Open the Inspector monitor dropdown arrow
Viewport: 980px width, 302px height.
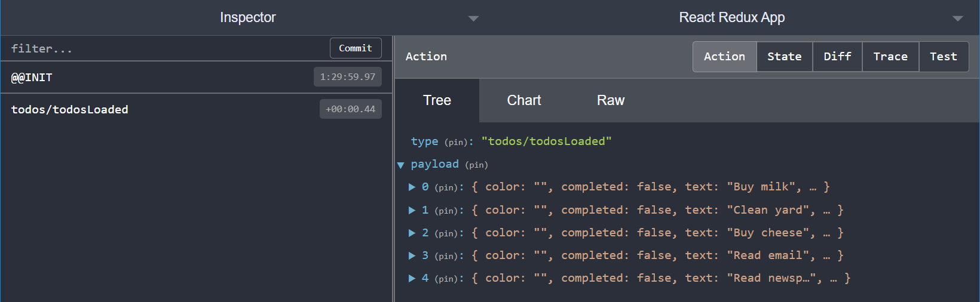point(473,19)
